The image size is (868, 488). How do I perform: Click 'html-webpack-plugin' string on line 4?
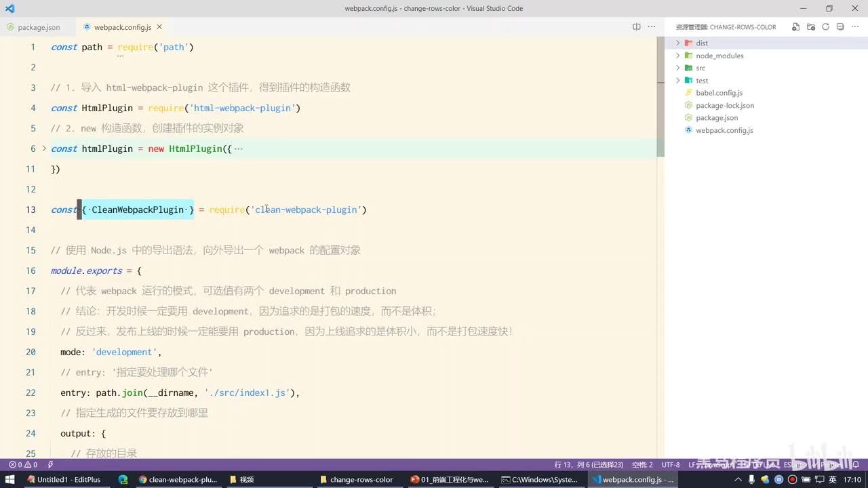coord(245,108)
